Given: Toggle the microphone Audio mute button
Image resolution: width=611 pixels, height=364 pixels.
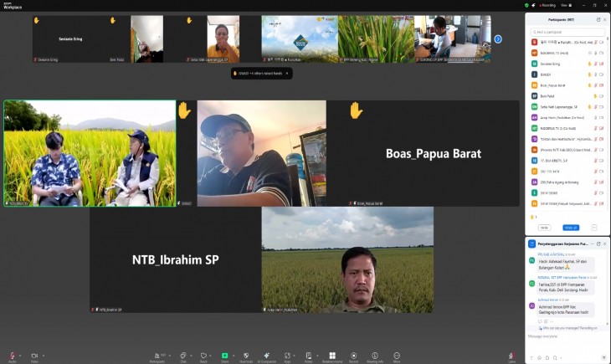Looking at the screenshot, I should 12,356.
